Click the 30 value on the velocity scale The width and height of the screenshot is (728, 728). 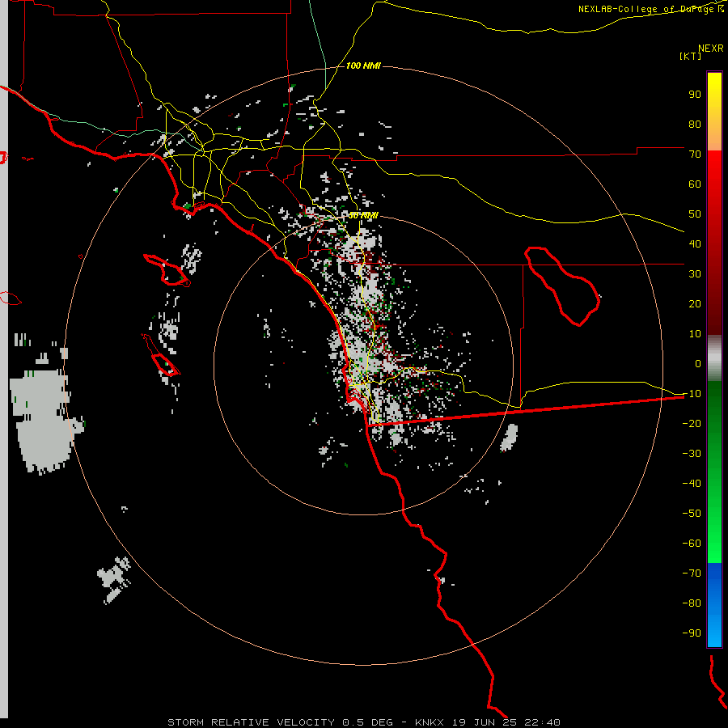point(695,274)
